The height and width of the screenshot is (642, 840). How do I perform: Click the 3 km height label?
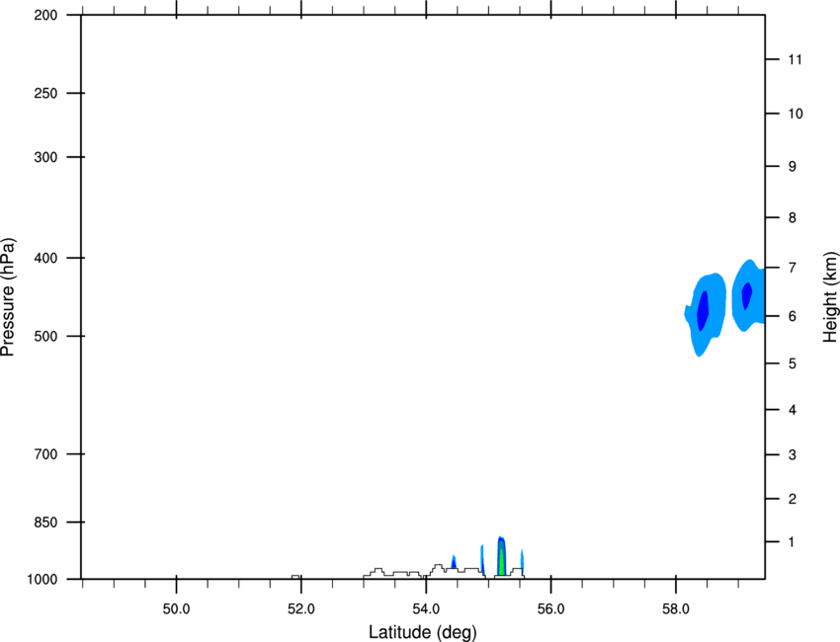(793, 454)
